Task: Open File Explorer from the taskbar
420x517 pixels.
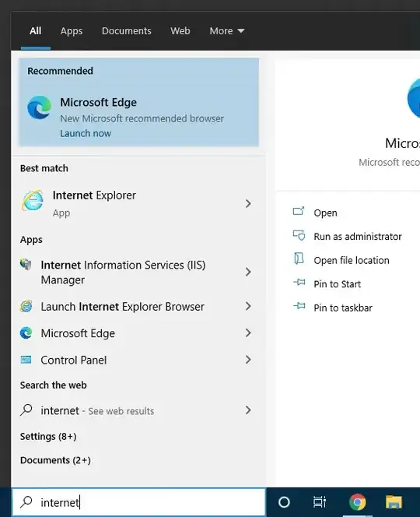Action: (394, 502)
